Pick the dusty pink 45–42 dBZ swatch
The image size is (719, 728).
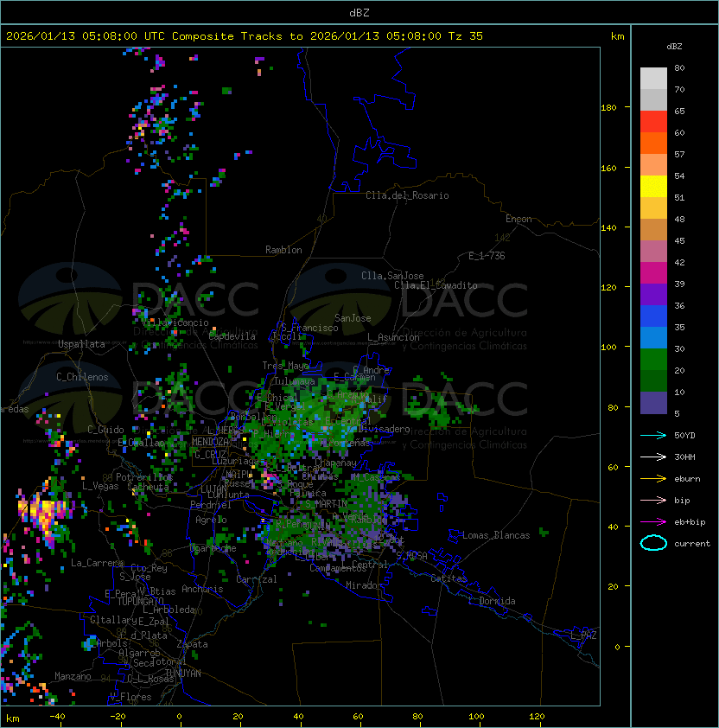point(653,252)
